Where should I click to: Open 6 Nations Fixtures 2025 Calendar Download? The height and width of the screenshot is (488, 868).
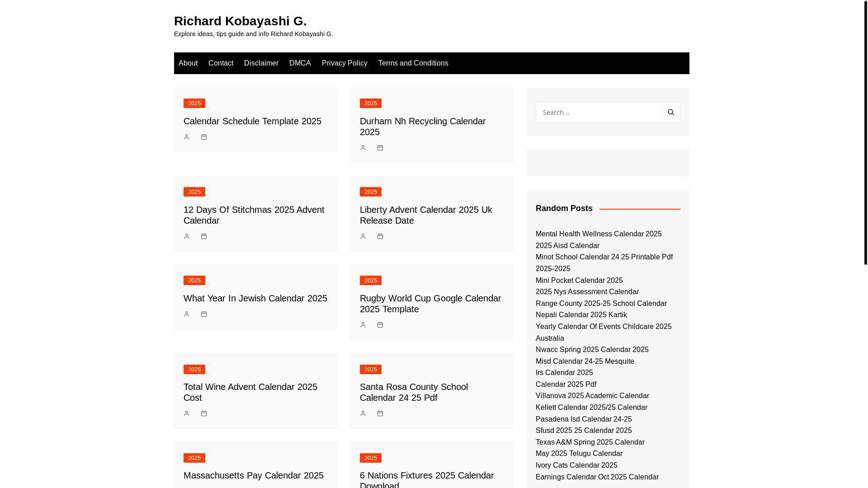pos(427,479)
